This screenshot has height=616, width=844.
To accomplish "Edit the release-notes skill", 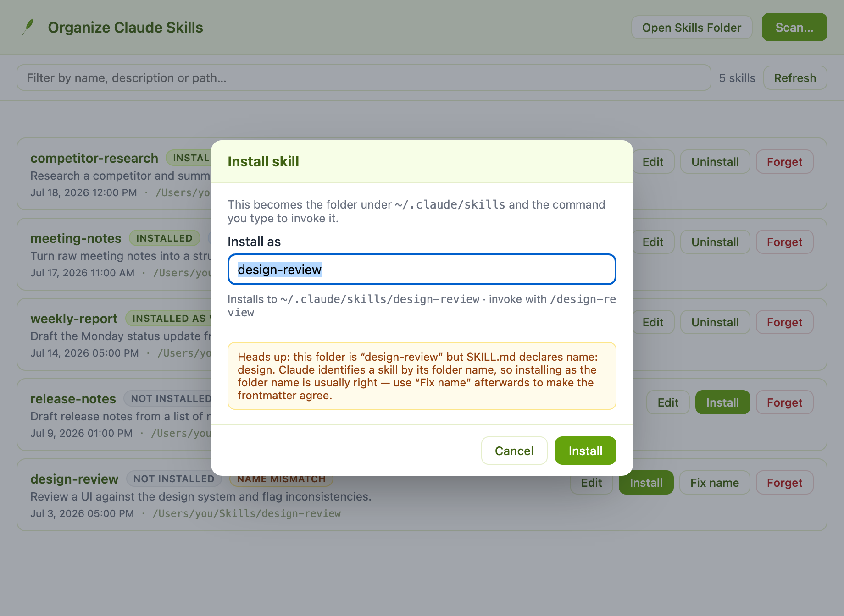I will coord(668,402).
